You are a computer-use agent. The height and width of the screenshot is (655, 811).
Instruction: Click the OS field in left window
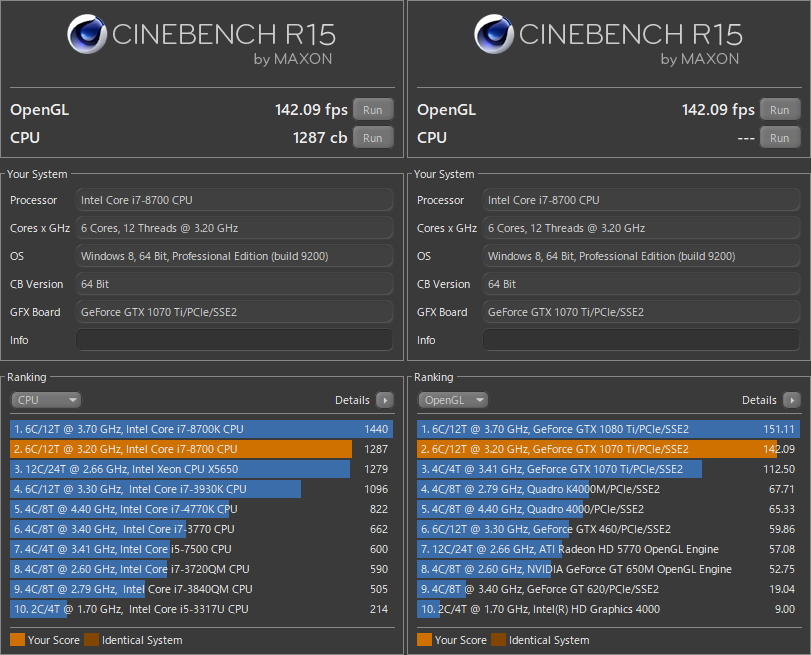point(234,256)
